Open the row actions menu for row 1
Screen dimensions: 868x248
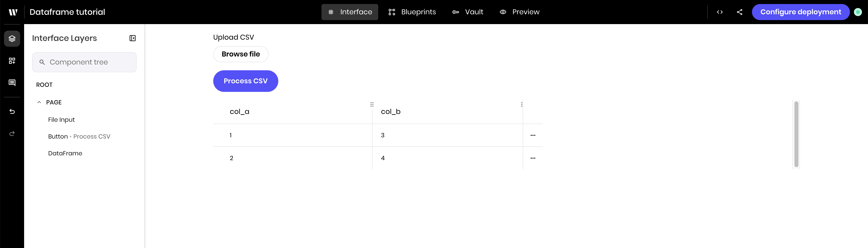click(533, 135)
